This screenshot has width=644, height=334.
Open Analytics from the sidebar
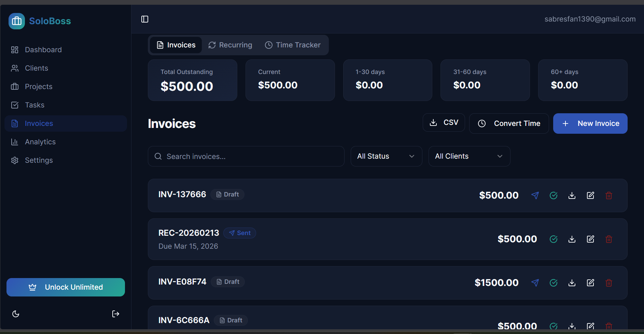pos(40,142)
